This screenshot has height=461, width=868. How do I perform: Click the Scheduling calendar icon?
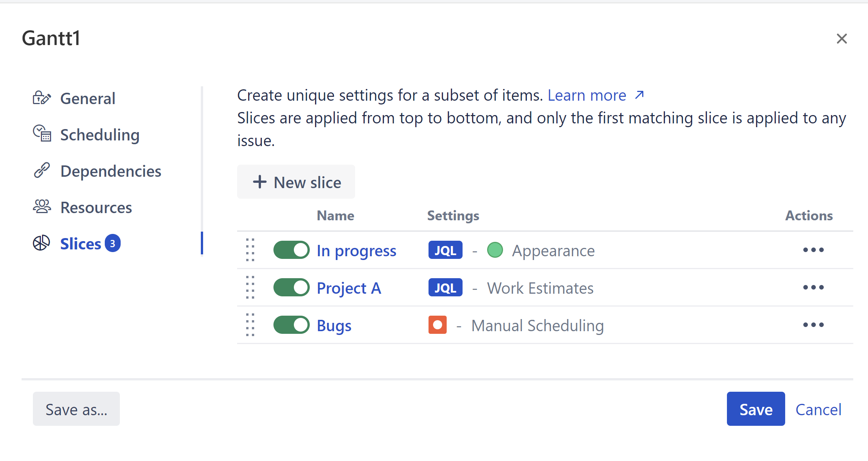[x=42, y=133]
